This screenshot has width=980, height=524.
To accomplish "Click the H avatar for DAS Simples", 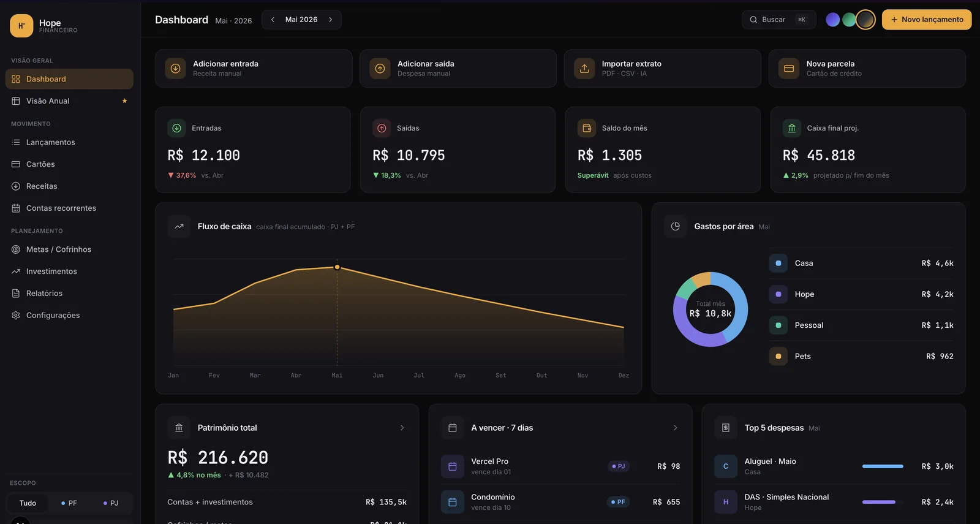I will click(x=726, y=502).
